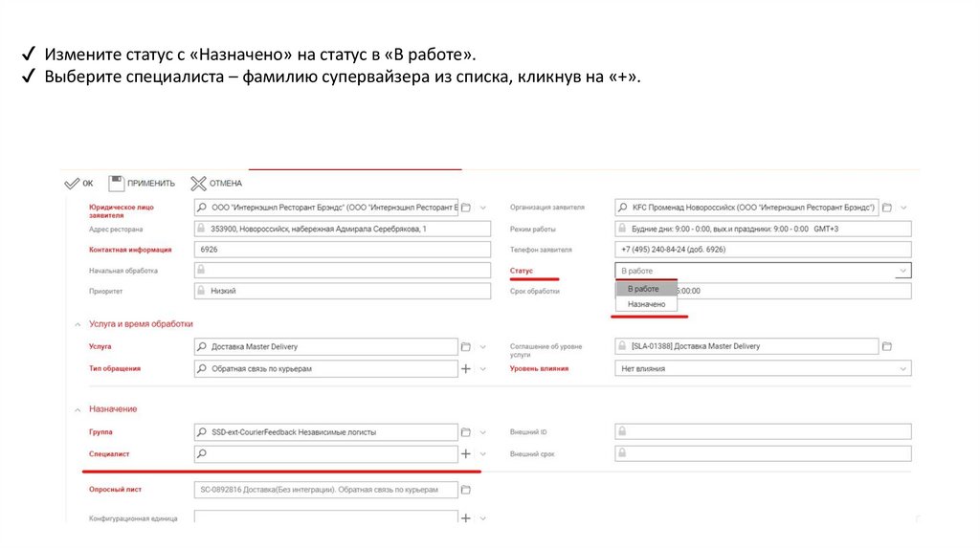Click plus icon beside Специалист field
This screenshot has width=980, height=549.
466,454
